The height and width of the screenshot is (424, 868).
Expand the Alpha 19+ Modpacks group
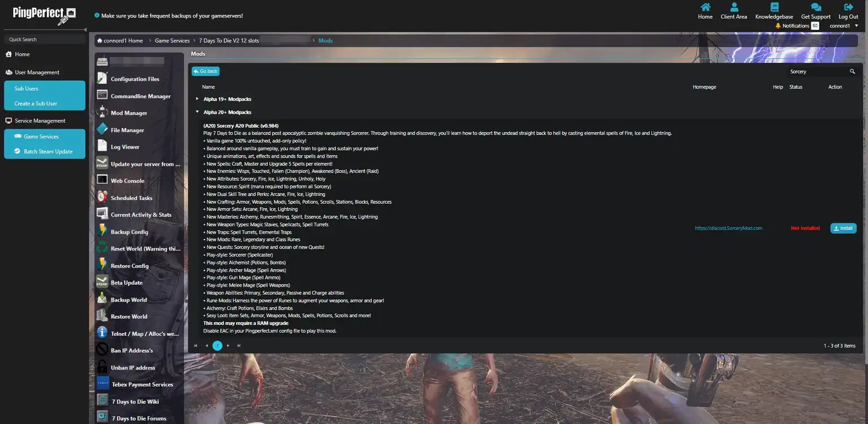(197, 99)
